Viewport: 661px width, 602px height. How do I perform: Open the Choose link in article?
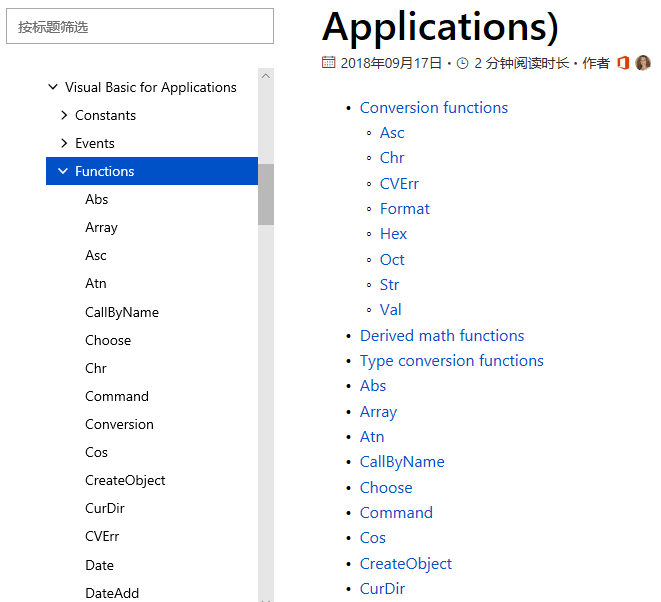[x=386, y=488]
